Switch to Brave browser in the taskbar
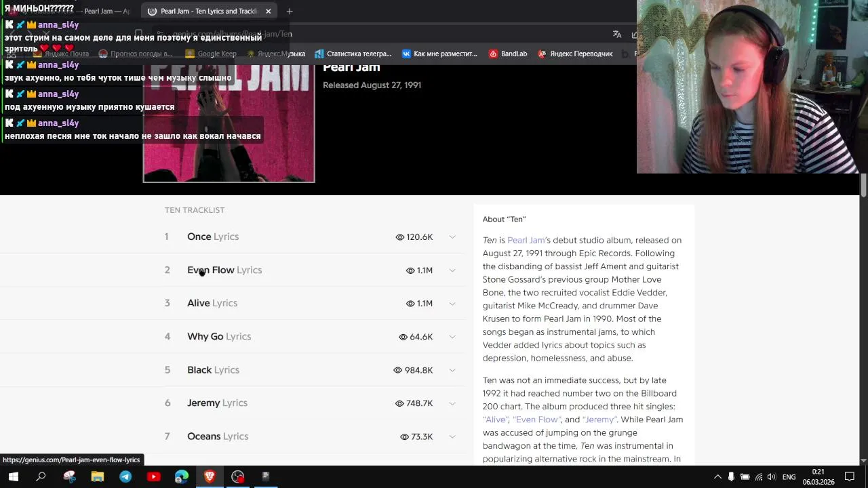The image size is (868, 488). [x=210, y=476]
